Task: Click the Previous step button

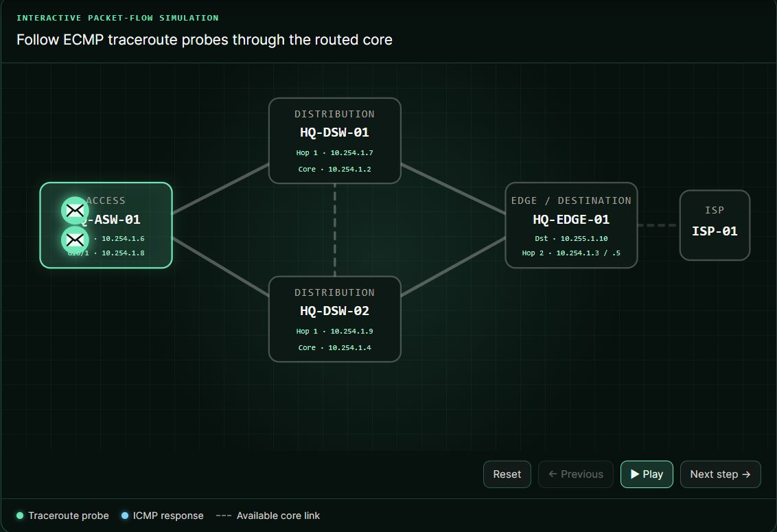Action: [575, 474]
